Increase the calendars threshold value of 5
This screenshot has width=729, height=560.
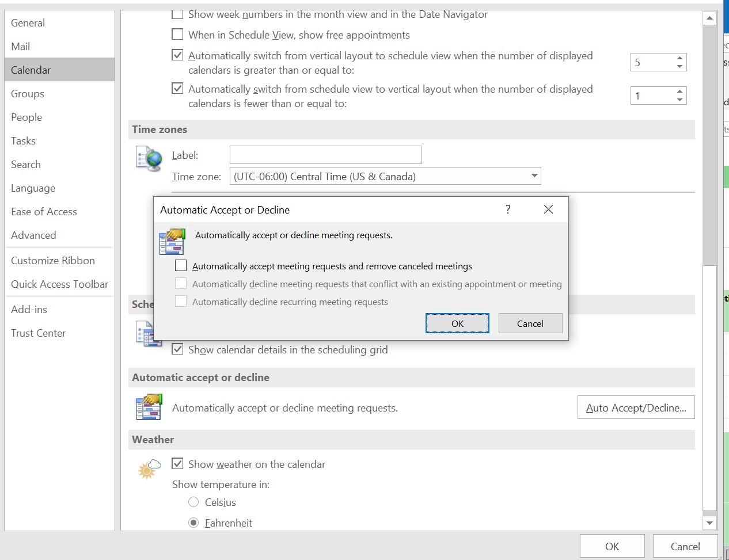pos(680,58)
